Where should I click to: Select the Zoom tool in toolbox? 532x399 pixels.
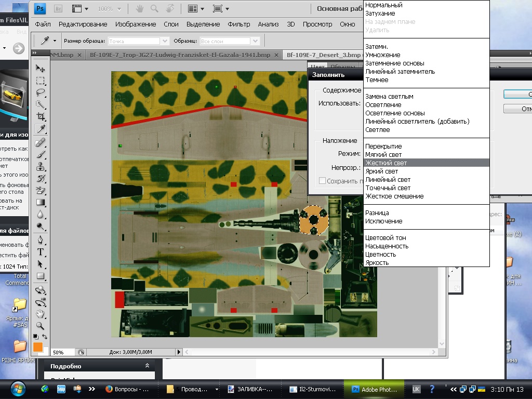(40, 326)
